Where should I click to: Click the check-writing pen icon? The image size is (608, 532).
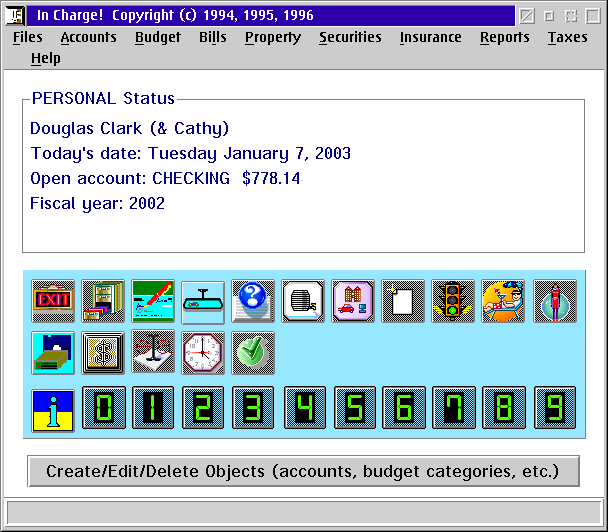coord(153,301)
